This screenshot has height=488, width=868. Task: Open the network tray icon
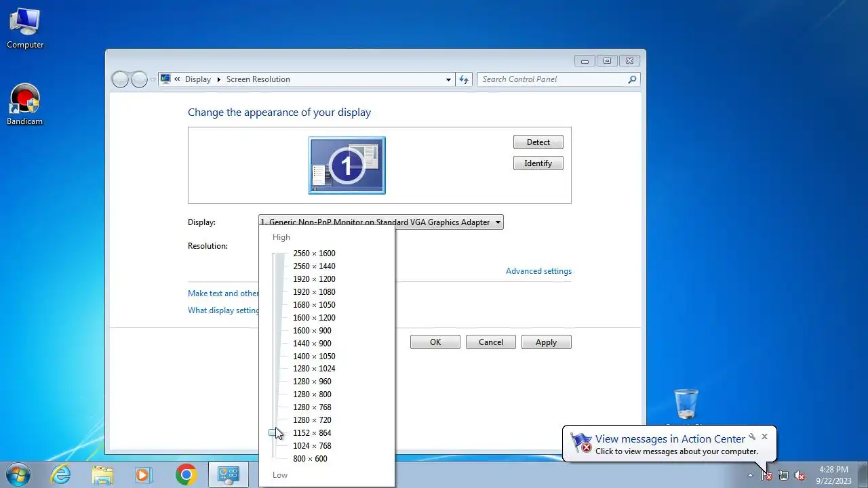[x=783, y=475]
